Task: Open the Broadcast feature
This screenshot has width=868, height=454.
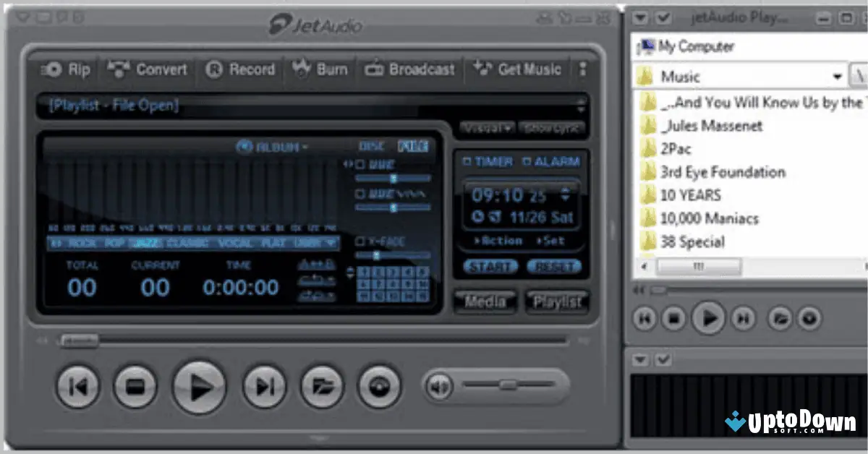Action: (409, 69)
